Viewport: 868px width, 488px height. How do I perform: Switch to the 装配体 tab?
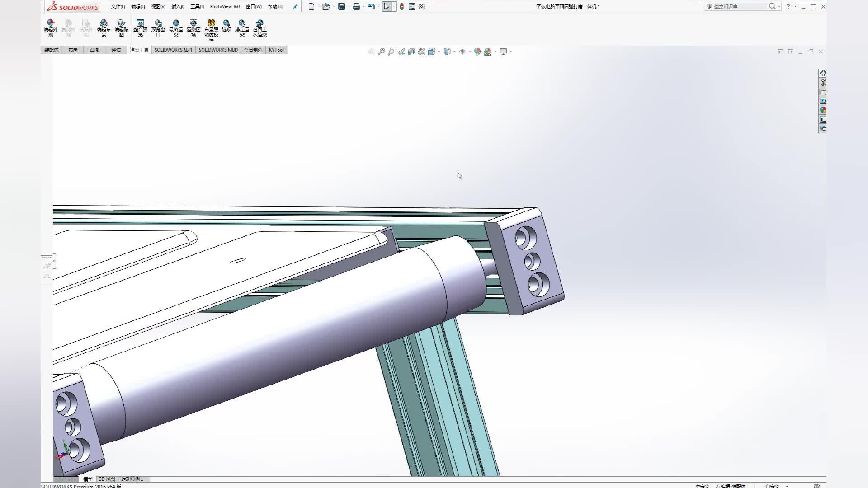52,50
